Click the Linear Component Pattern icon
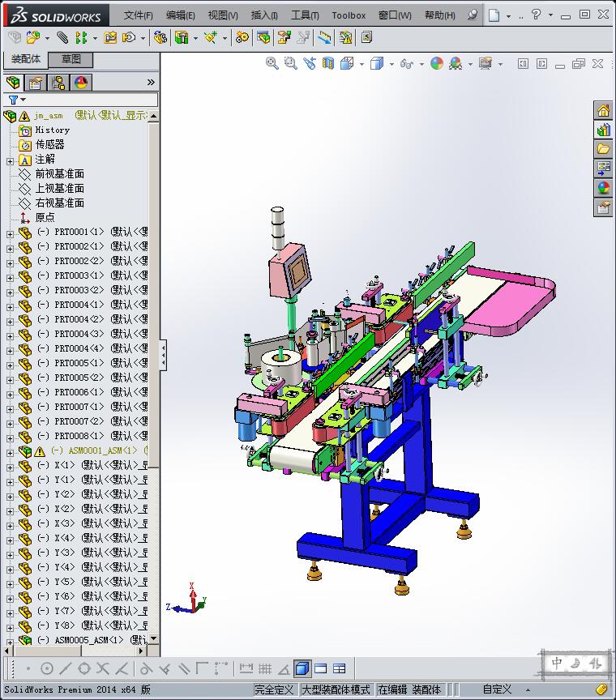 81,37
